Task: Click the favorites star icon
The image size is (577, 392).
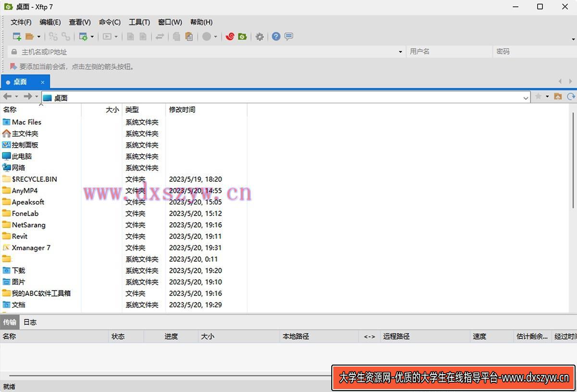Action: [x=539, y=97]
